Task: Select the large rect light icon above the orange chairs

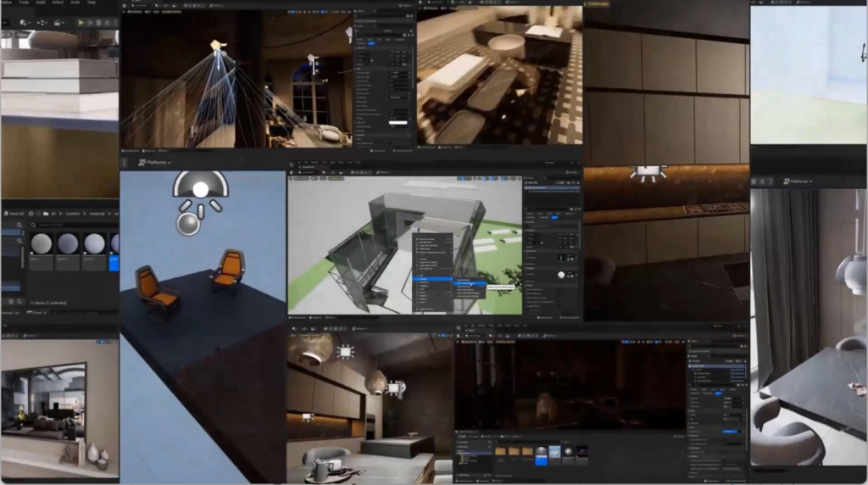Action: pyautogui.click(x=200, y=188)
